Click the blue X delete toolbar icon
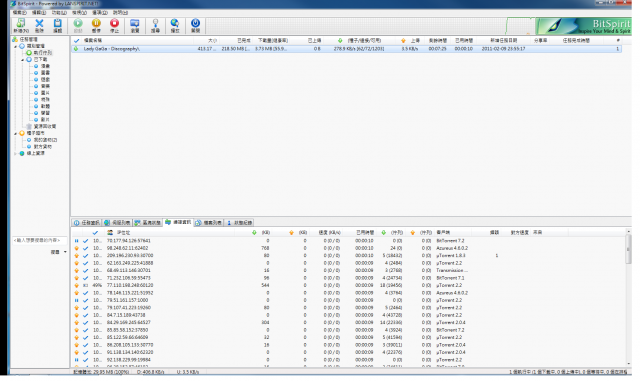 tap(39, 25)
